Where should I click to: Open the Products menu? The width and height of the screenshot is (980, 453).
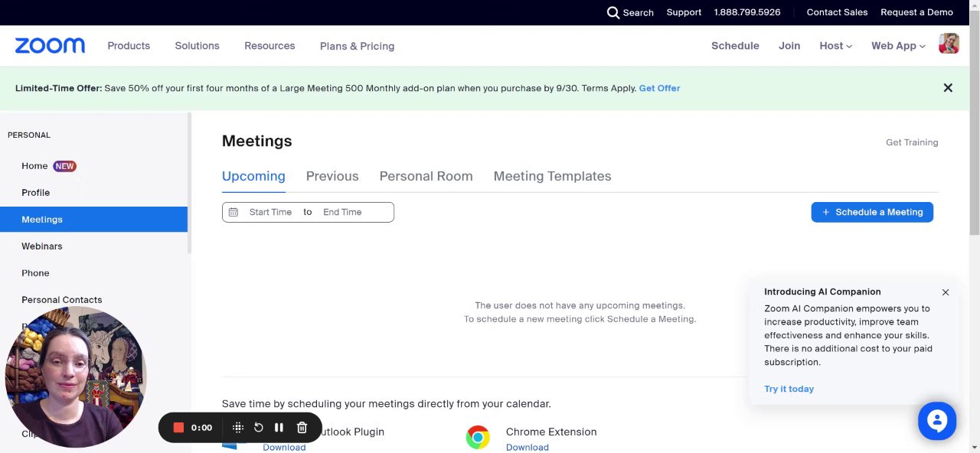click(x=129, y=46)
